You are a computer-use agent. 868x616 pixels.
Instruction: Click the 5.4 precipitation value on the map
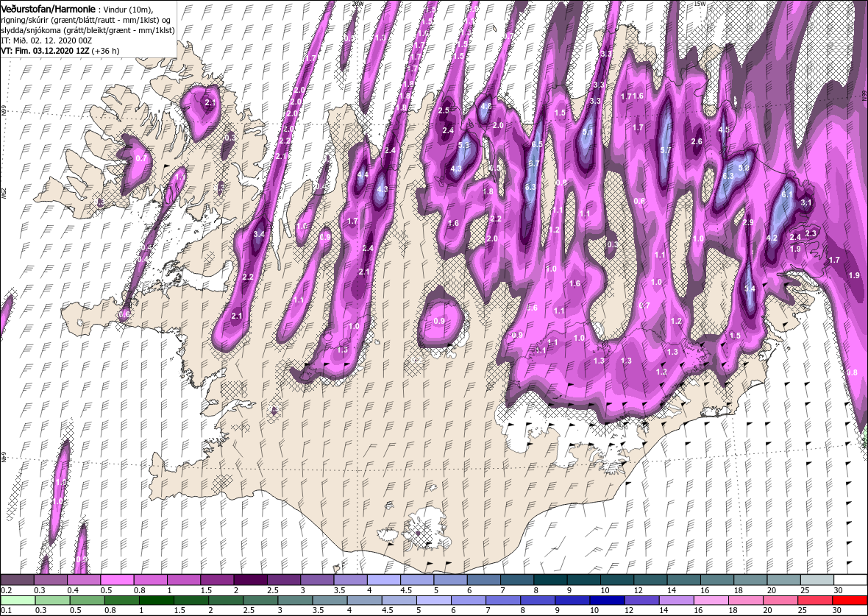pos(750,288)
